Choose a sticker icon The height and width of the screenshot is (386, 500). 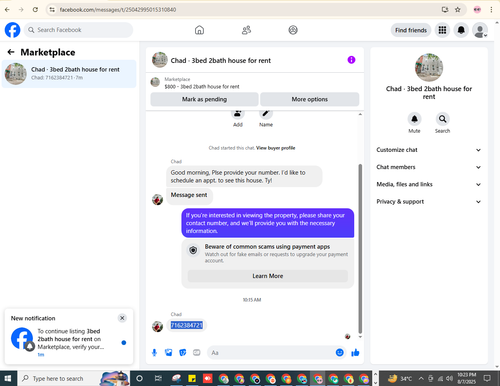click(183, 353)
